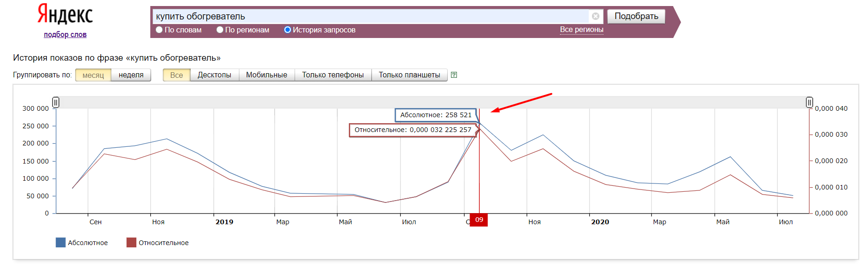Switch to the 'Только планшеты' filter
The width and height of the screenshot is (868, 271).
pyautogui.click(x=409, y=75)
